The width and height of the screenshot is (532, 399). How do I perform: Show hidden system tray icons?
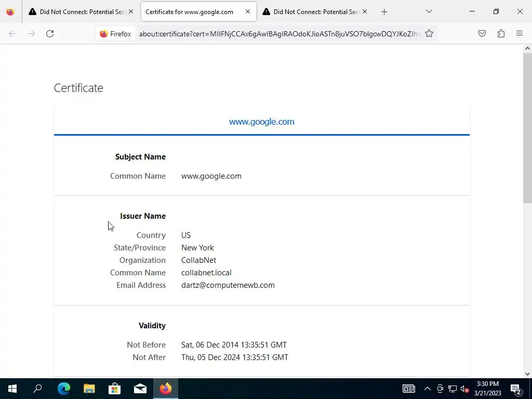[428, 389]
